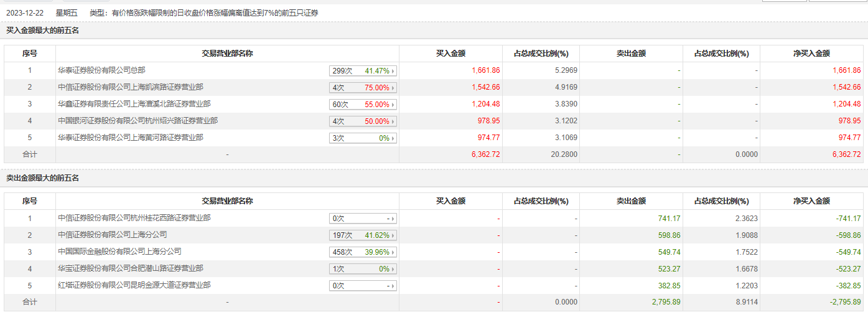Expand the 458次 39.96% stats box
The width and height of the screenshot is (868, 312).
click(363, 252)
